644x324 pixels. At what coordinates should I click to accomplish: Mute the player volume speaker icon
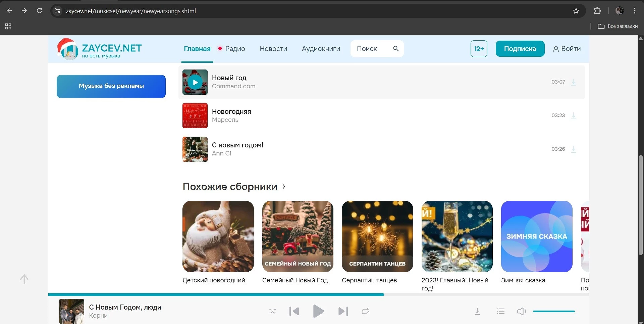[521, 312]
